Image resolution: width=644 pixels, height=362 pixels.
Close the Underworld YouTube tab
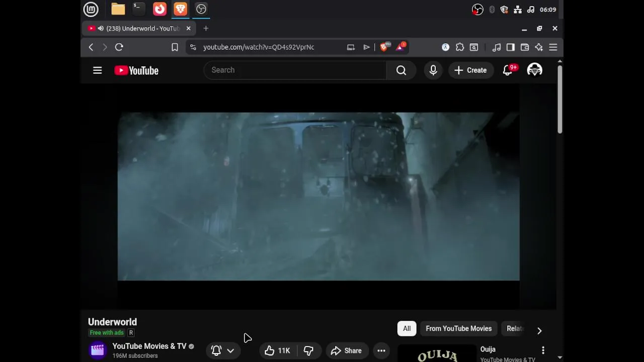(x=188, y=29)
